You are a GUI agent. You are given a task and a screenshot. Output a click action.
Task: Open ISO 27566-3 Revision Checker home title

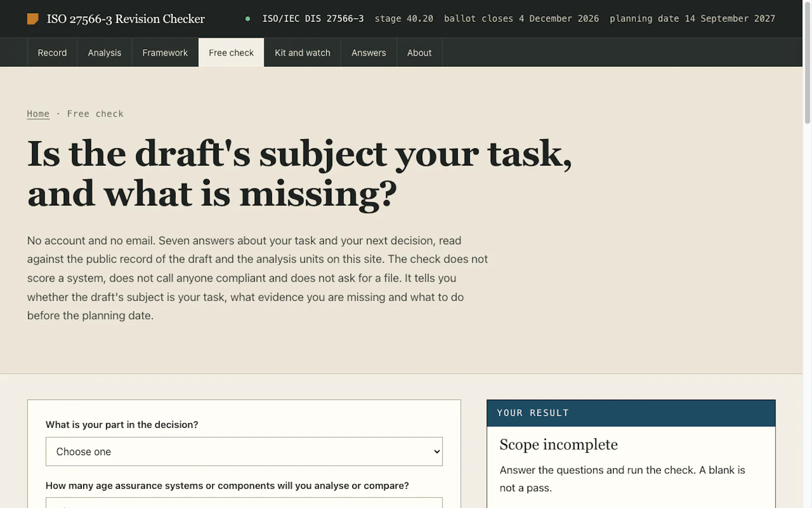tap(125, 19)
